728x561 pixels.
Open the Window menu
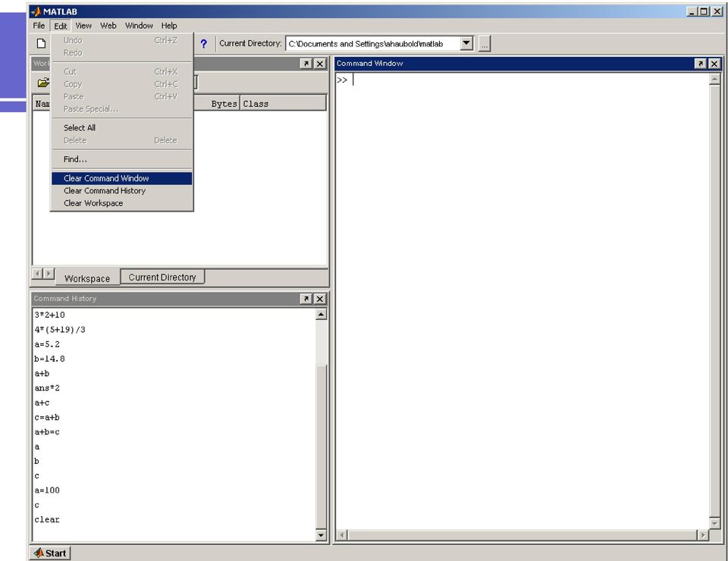point(139,26)
